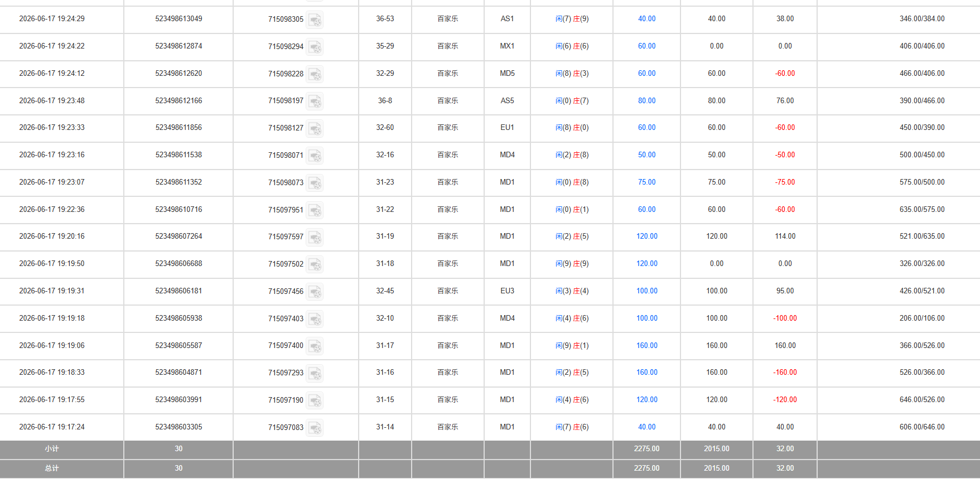Viewport: 980px width, 488px height.
Task: Click loss value -160.00
Action: (785, 373)
